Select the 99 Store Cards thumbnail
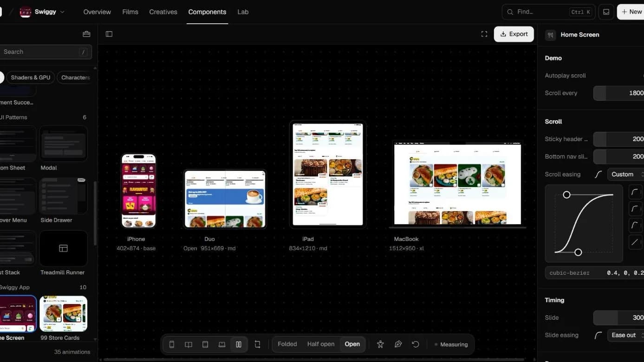 coord(64,314)
